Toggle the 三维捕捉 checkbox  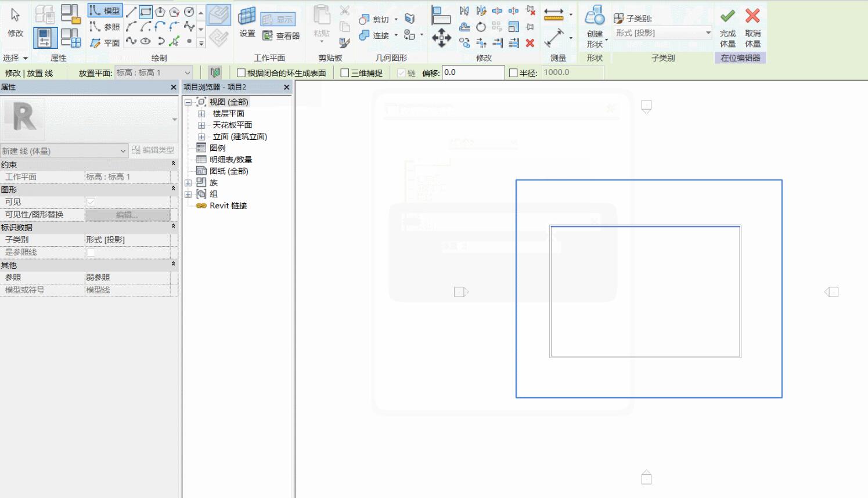pos(345,73)
